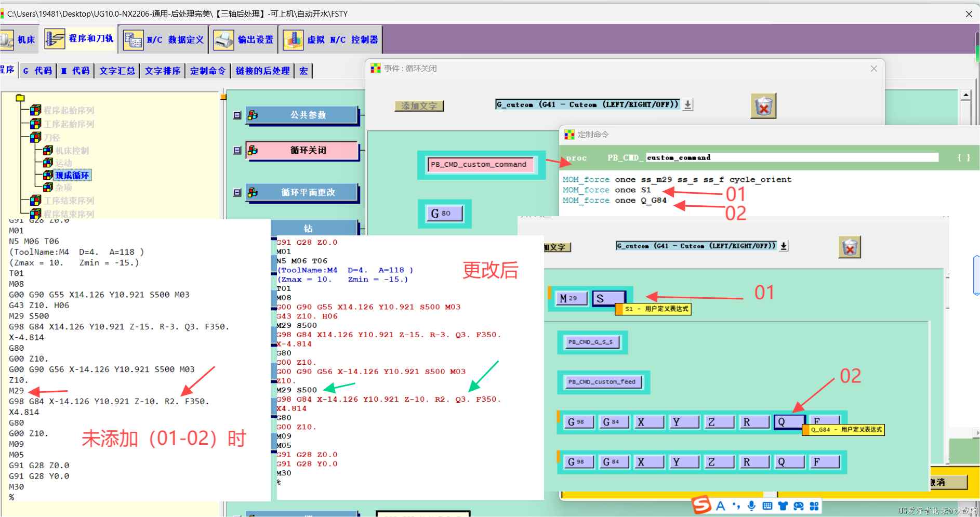
Task: Select the G 代码 sub-tab
Action: (37, 71)
